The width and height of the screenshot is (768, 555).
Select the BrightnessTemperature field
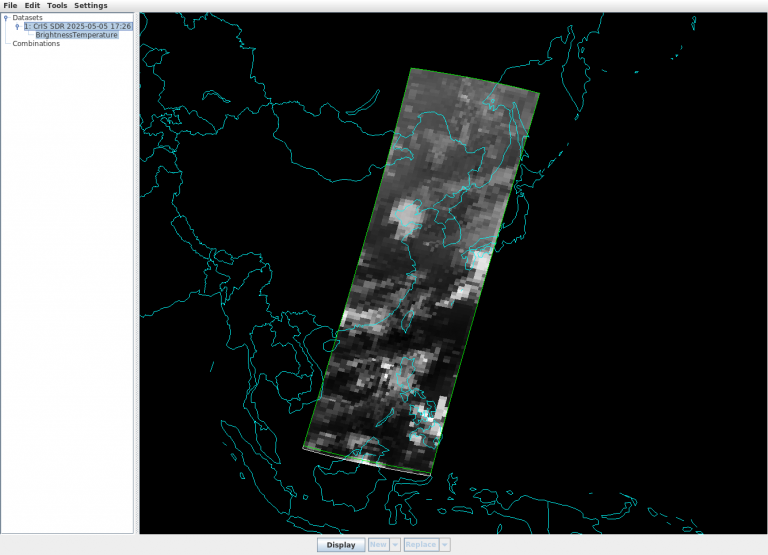(76, 35)
